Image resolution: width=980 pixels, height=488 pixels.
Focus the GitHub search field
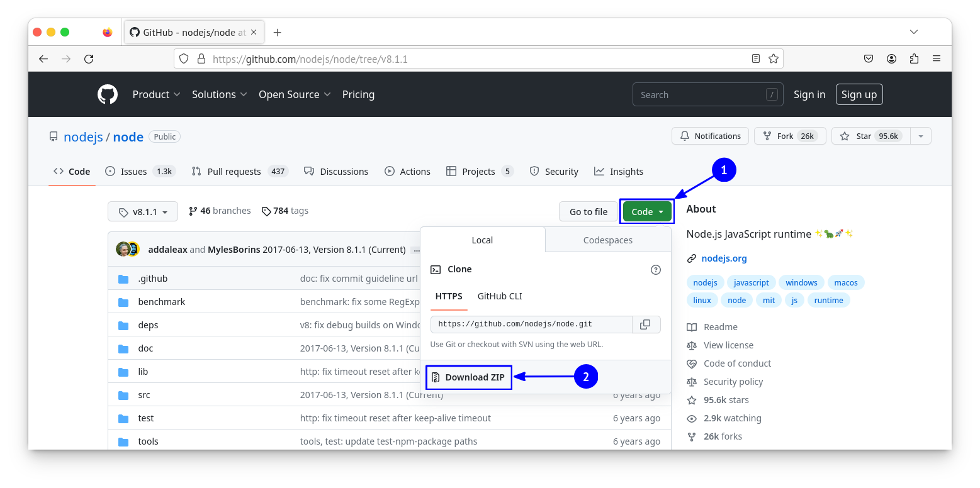(708, 94)
